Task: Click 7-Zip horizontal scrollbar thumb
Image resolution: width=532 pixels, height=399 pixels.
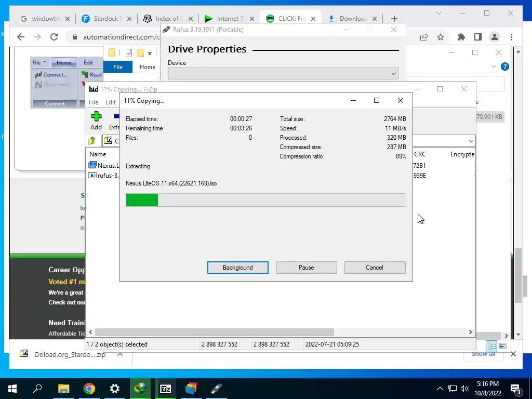Action: 214,332
